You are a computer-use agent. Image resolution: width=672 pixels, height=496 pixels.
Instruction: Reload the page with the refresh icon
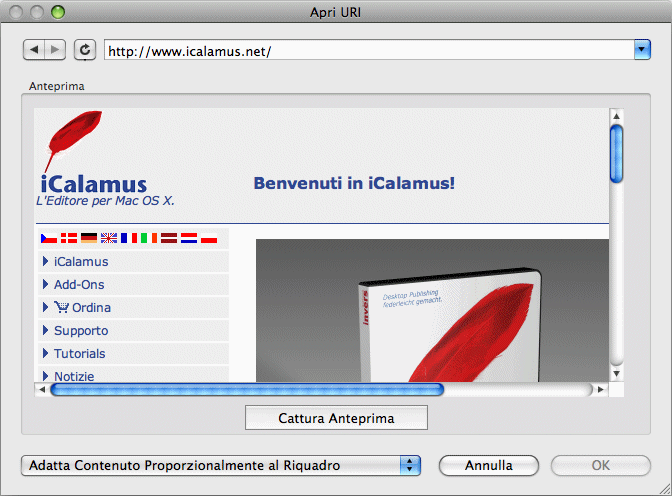pos(85,50)
